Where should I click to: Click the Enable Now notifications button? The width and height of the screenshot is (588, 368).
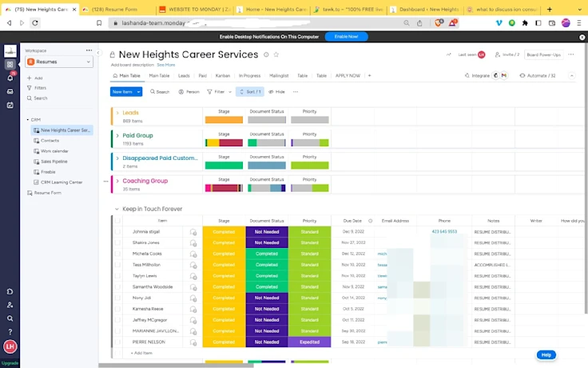pos(346,37)
